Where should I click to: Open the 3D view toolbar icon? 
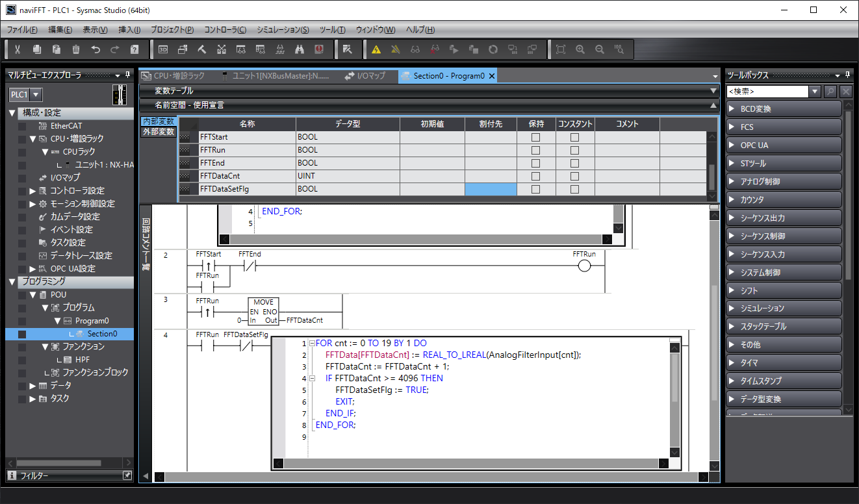163,49
